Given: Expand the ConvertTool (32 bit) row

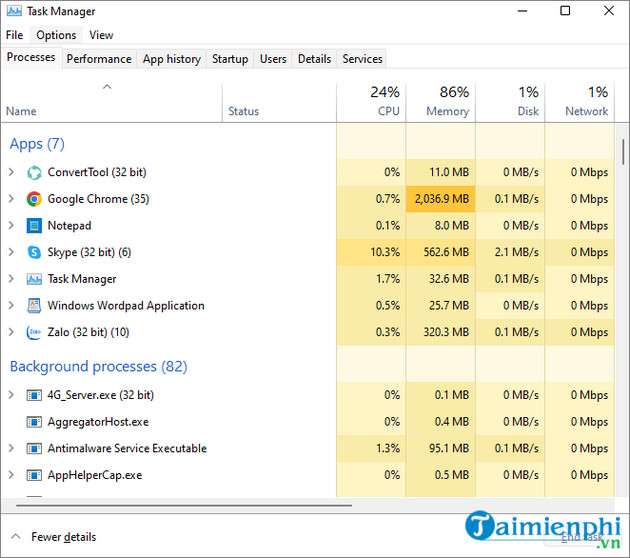Looking at the screenshot, I should point(11,172).
